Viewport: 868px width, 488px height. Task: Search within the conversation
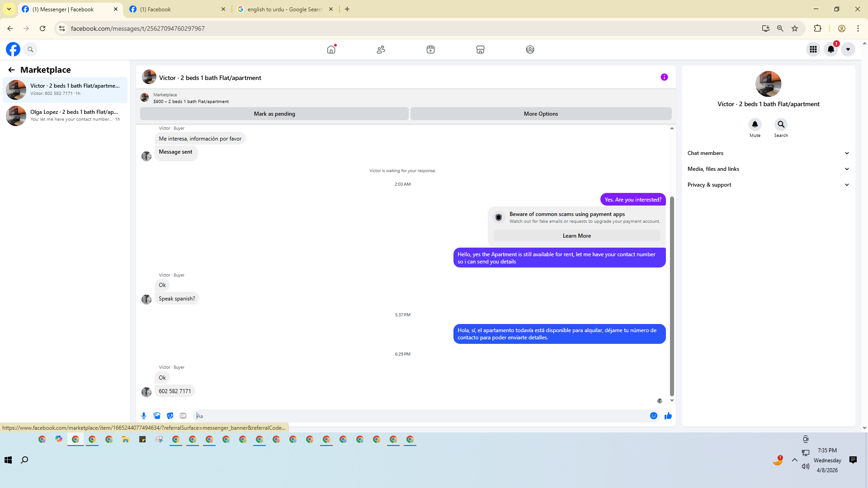[781, 124]
